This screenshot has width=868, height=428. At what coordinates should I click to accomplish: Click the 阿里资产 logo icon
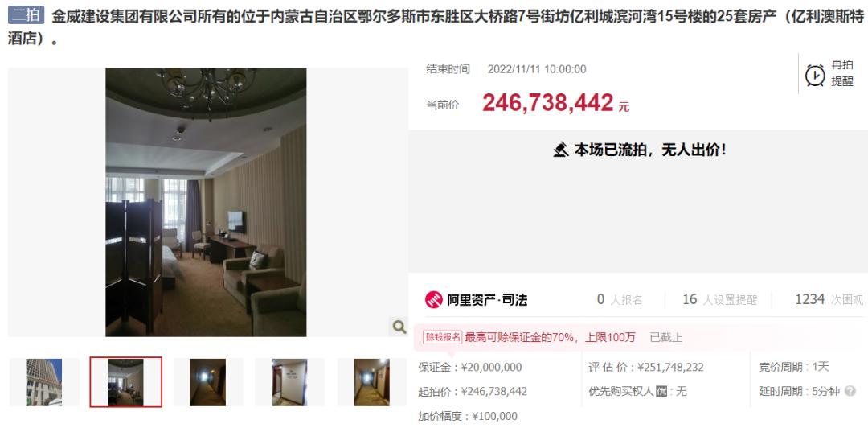pyautogui.click(x=433, y=300)
